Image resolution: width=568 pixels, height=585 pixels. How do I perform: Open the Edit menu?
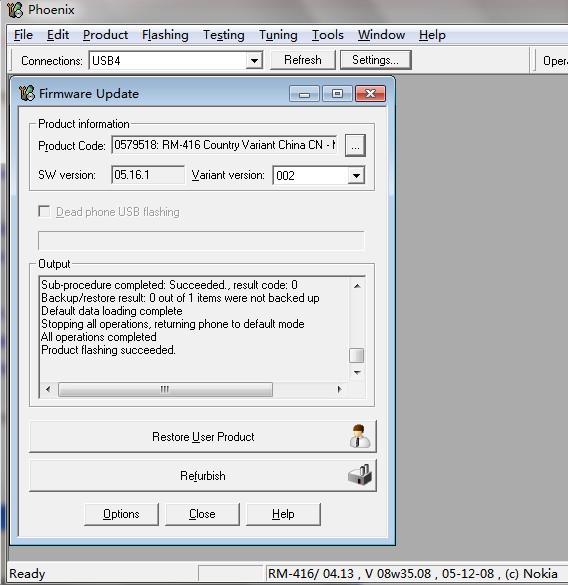(58, 35)
